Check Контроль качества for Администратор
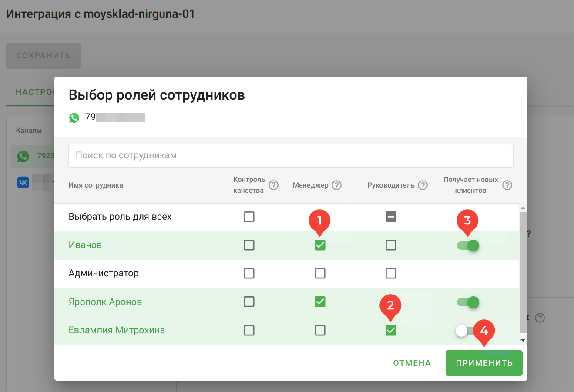The image size is (574, 392). (x=249, y=274)
